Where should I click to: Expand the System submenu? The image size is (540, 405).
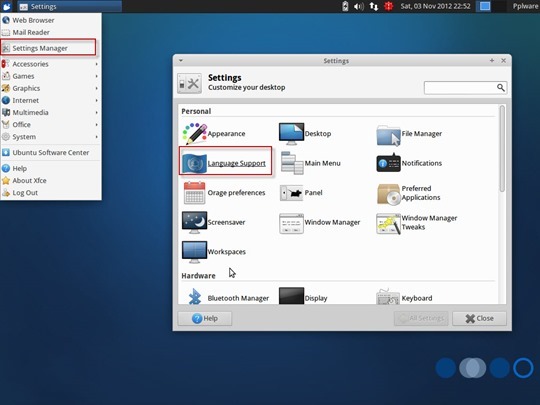pos(50,137)
